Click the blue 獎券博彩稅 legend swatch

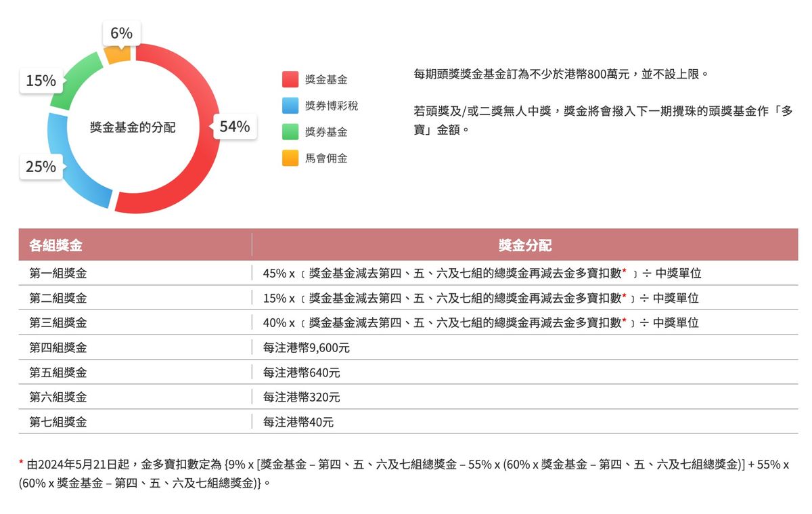pyautogui.click(x=290, y=106)
